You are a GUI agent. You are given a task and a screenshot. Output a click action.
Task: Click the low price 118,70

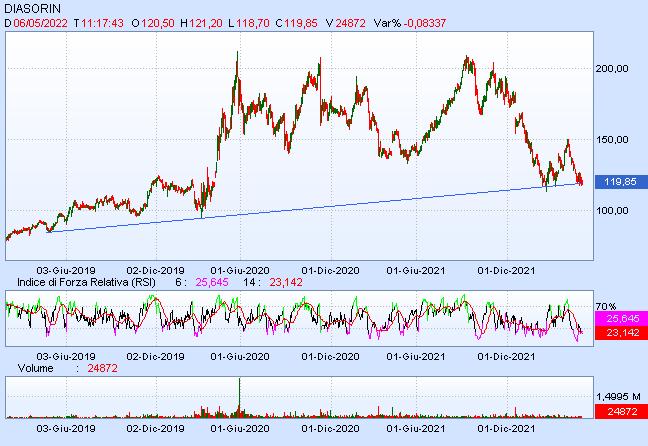click(x=253, y=23)
